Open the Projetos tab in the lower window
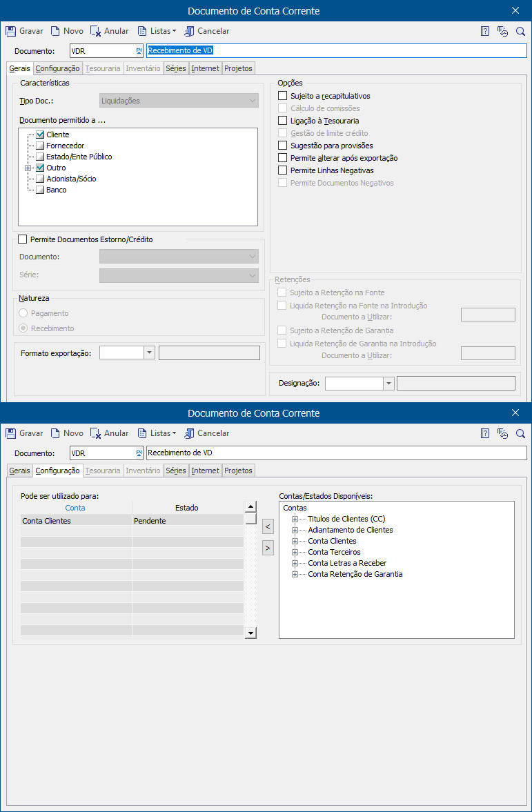The image size is (532, 812). (238, 471)
